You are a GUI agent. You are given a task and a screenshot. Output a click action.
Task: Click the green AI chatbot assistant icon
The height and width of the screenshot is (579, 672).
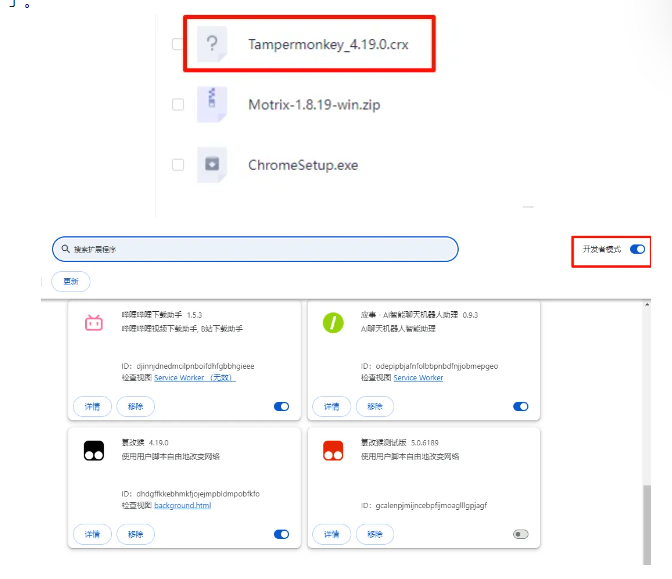coord(333,323)
